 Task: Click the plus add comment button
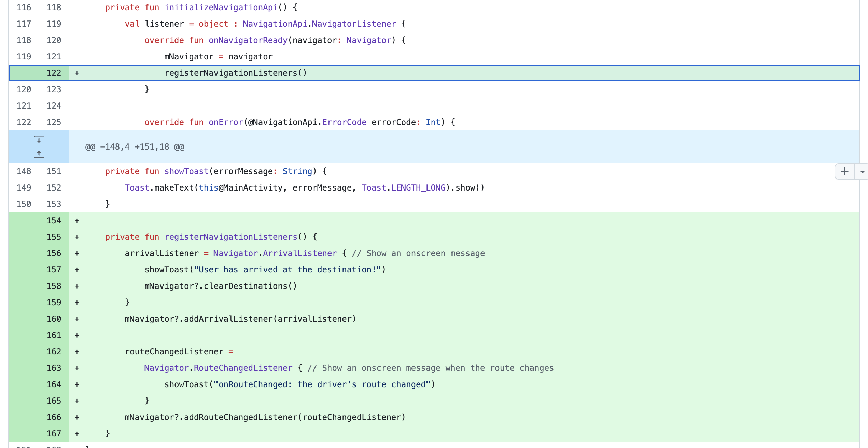click(x=844, y=171)
